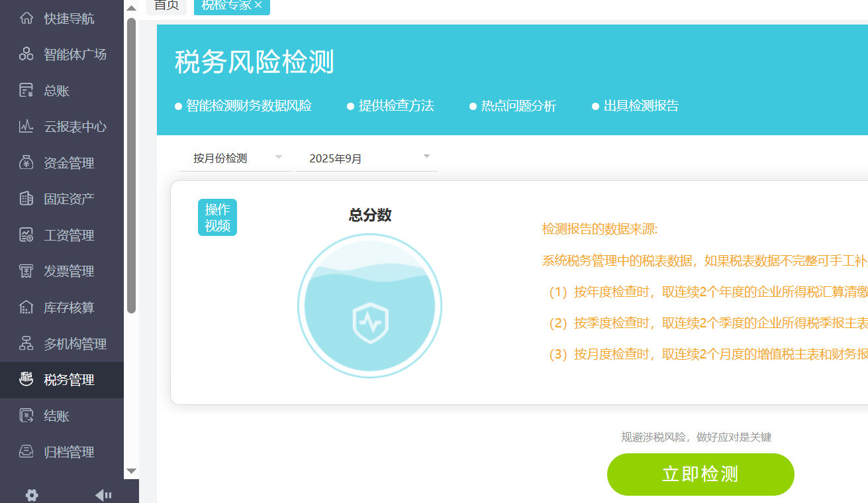Close the 税检专家 tab

point(258,5)
